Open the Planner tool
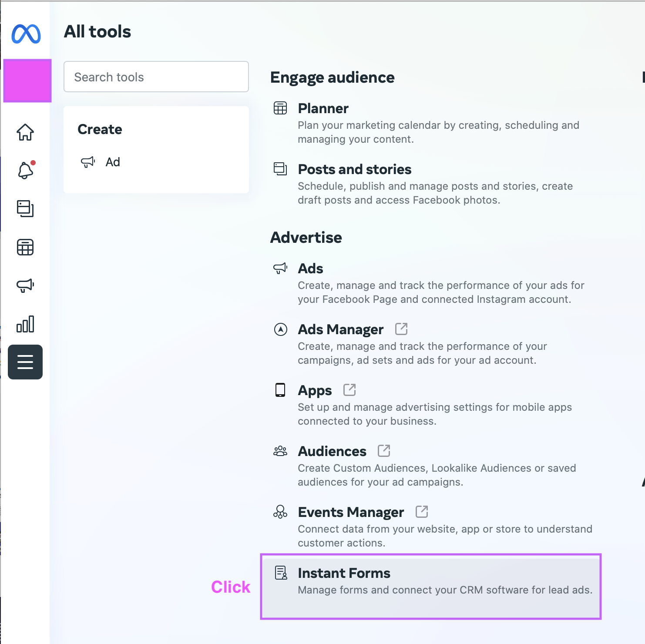 pos(323,108)
